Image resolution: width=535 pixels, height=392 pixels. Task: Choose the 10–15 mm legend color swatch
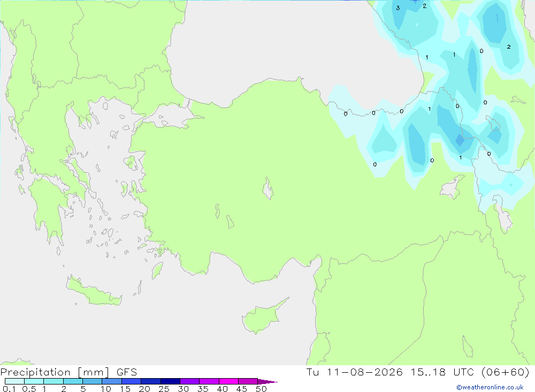click(112, 381)
